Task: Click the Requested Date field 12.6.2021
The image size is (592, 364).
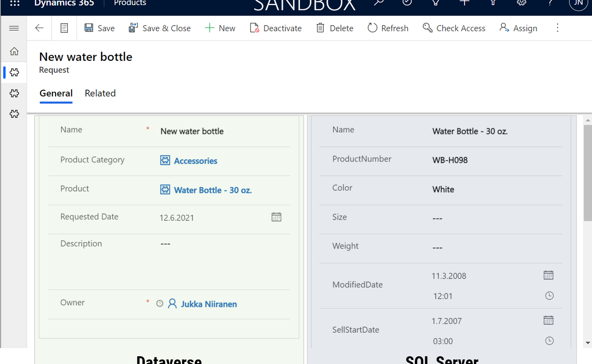Action: 177,218
